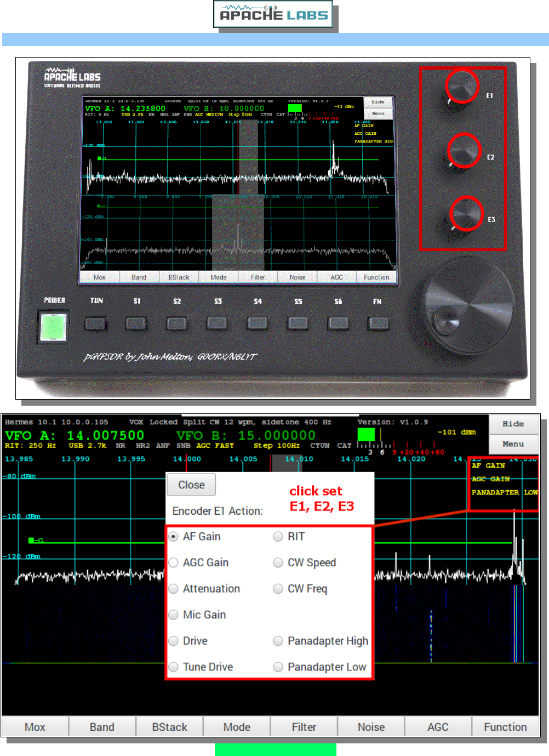
Task: Open AGC menu in bottom toolbar
Action: tap(438, 727)
